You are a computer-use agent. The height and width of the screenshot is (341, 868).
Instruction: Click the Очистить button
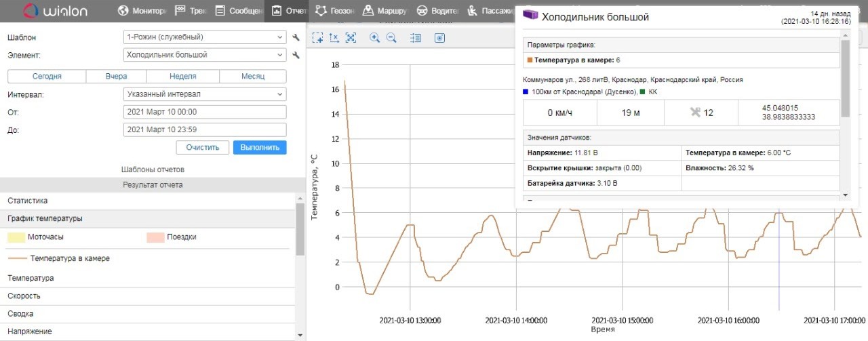tap(202, 147)
